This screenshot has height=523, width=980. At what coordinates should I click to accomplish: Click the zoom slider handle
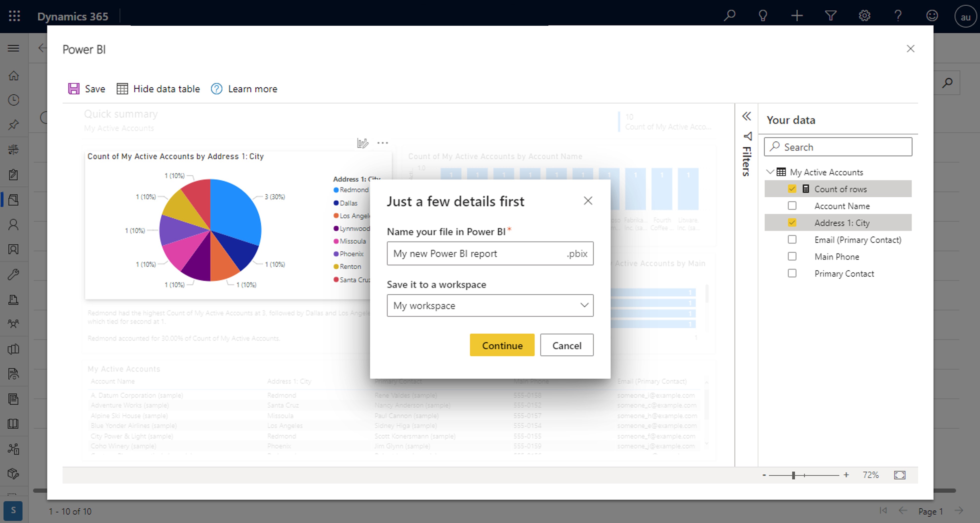(793, 475)
